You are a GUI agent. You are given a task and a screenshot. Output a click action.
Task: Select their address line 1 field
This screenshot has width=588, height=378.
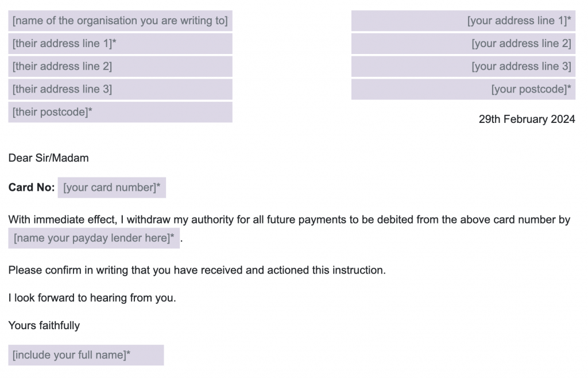(x=120, y=44)
